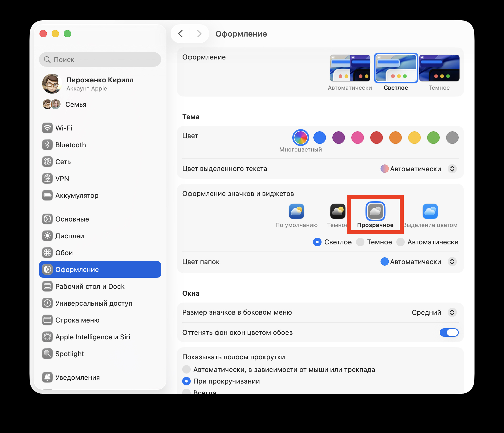Open Bluetooth settings in sidebar
Image resolution: width=504 pixels, height=433 pixels.
pos(70,145)
